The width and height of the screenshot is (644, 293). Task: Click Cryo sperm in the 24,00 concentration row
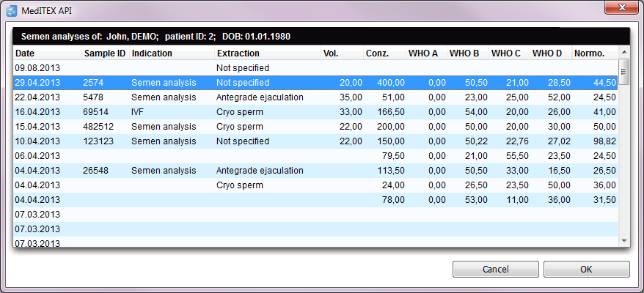coord(240,185)
